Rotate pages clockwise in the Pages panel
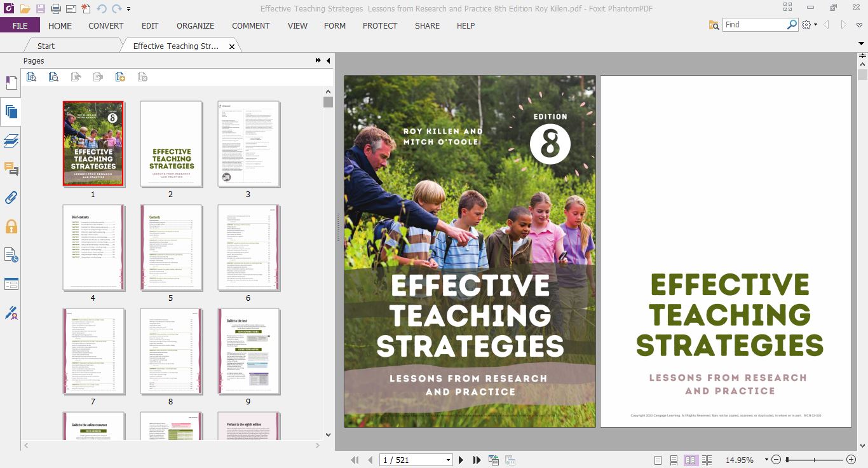This screenshot has height=468, width=868. [98, 77]
